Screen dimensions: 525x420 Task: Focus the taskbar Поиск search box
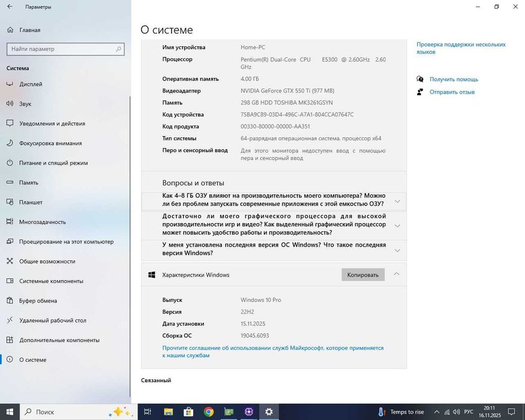point(79,412)
